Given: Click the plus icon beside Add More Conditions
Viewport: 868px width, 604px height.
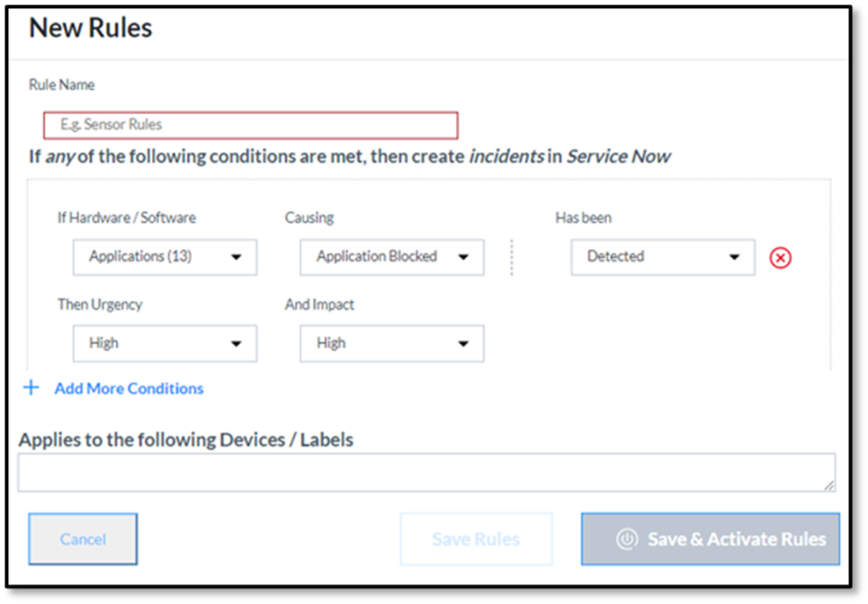Looking at the screenshot, I should (x=32, y=387).
